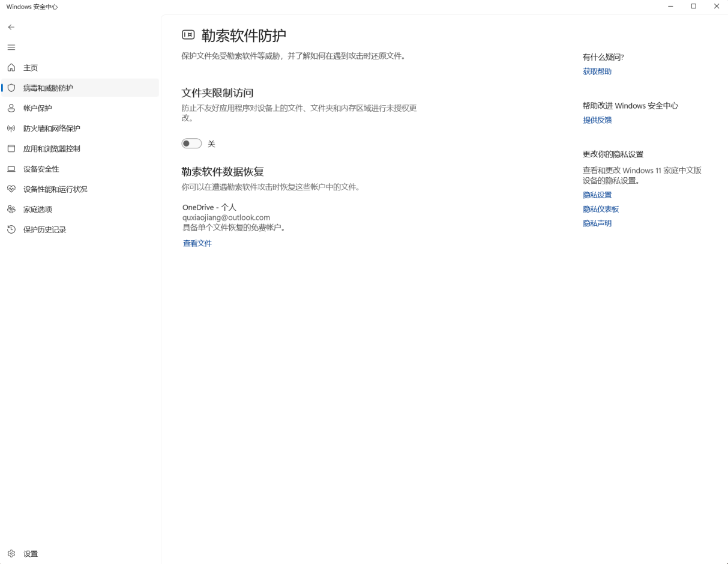Click the ransomware icon next to 勒索软件防护
The height and width of the screenshot is (564, 728).
click(x=188, y=35)
